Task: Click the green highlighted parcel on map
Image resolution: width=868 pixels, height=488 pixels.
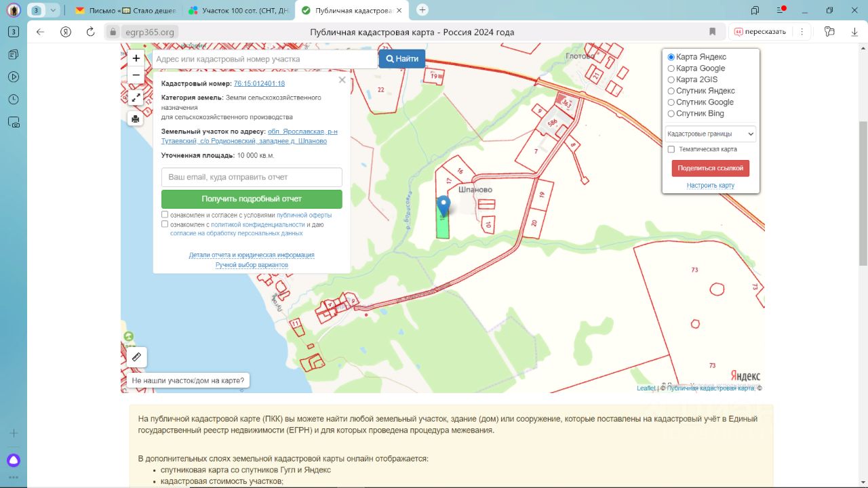Action: pyautogui.click(x=443, y=227)
